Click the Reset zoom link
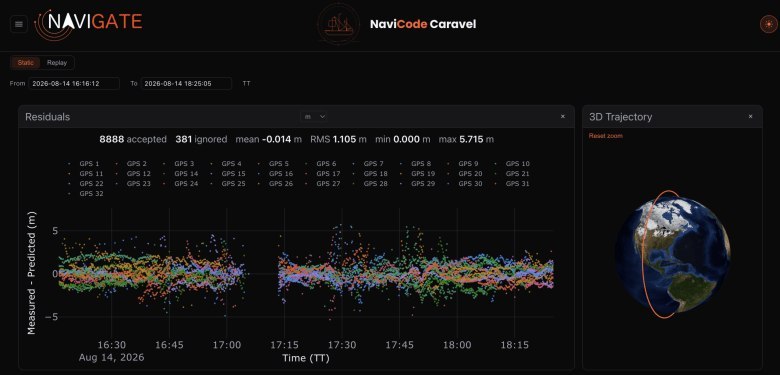Screen dimensions: 780x375 coord(605,136)
